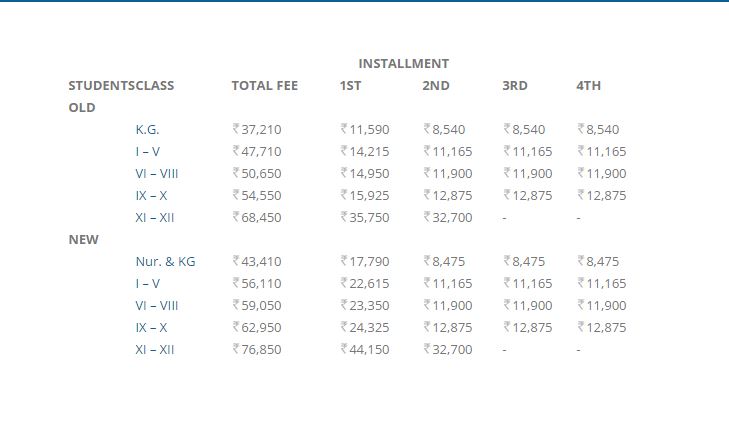Click the INSTALLMENT header text
The image size is (729, 424).
click(403, 63)
